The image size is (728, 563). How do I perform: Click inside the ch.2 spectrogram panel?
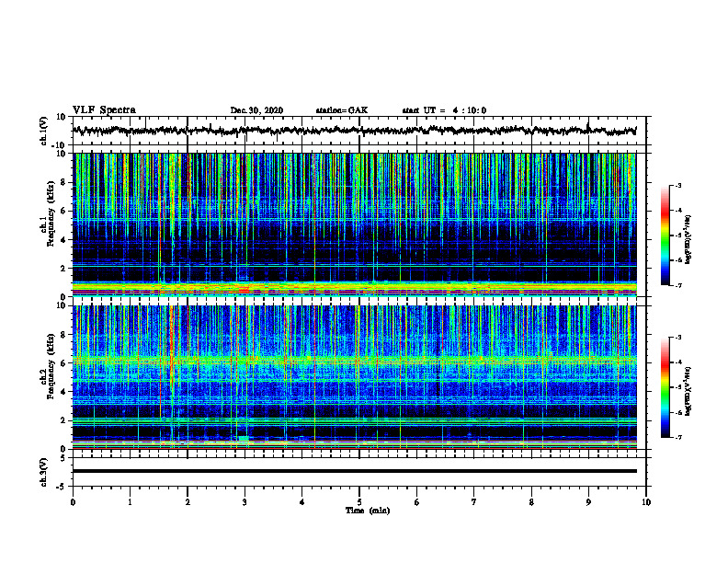(x=355, y=377)
